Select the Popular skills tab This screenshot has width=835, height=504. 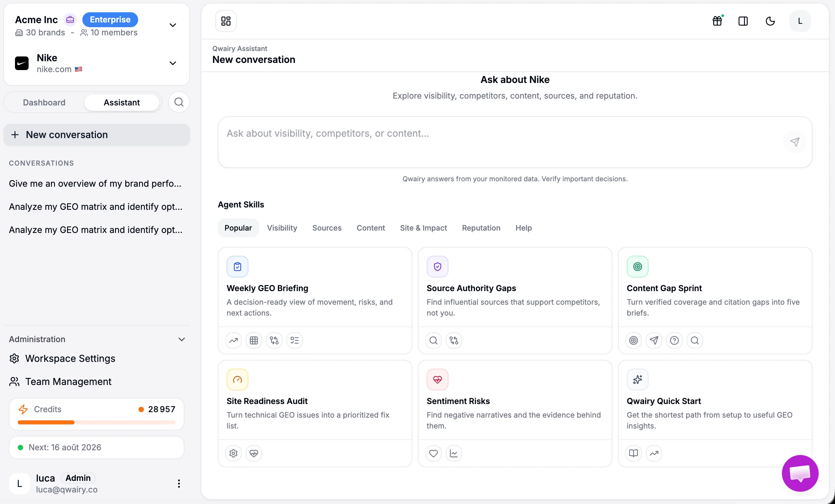point(238,228)
